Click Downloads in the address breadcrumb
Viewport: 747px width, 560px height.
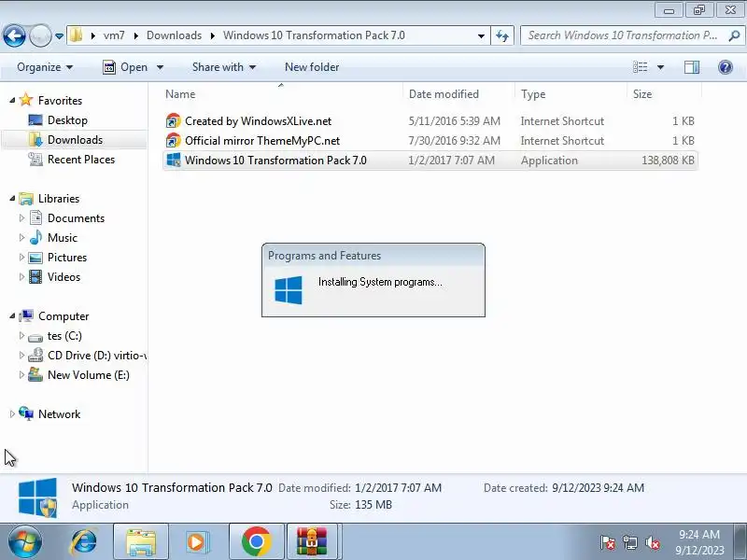click(174, 35)
